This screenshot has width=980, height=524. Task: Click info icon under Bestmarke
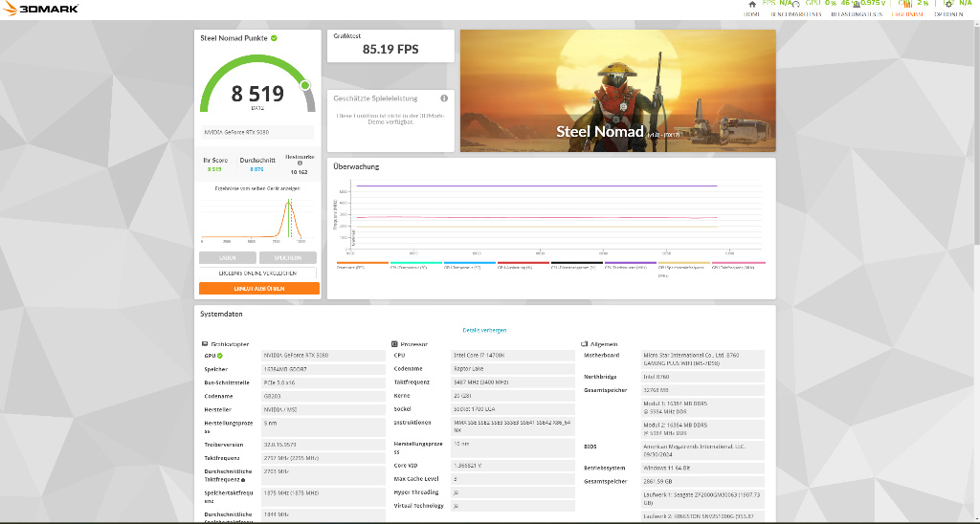click(x=300, y=164)
